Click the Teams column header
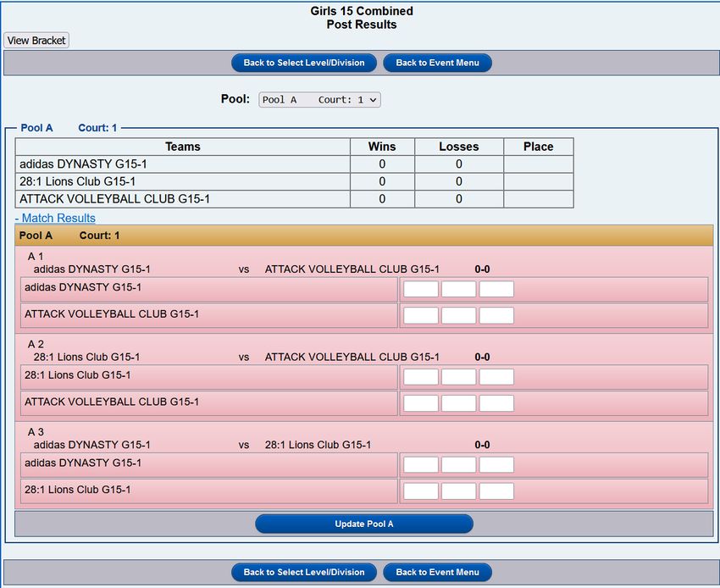The width and height of the screenshot is (720, 588). coord(183,147)
